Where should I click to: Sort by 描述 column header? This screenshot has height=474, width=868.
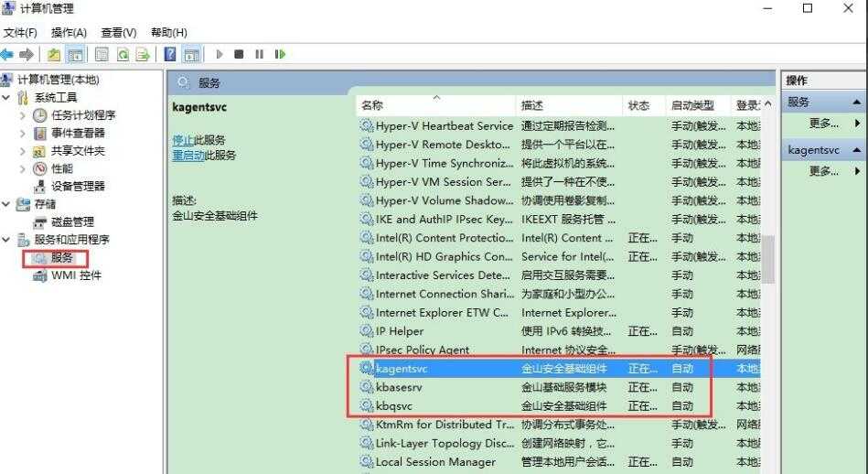[570, 105]
